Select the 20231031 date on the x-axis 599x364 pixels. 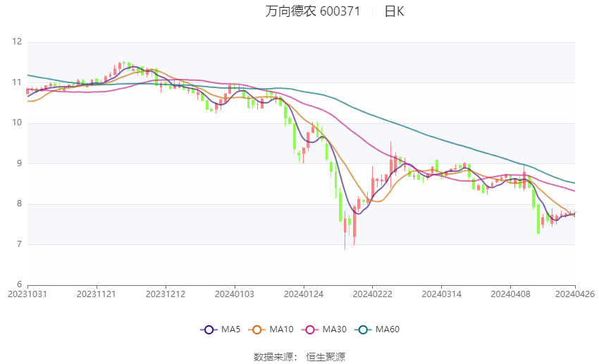27,294
